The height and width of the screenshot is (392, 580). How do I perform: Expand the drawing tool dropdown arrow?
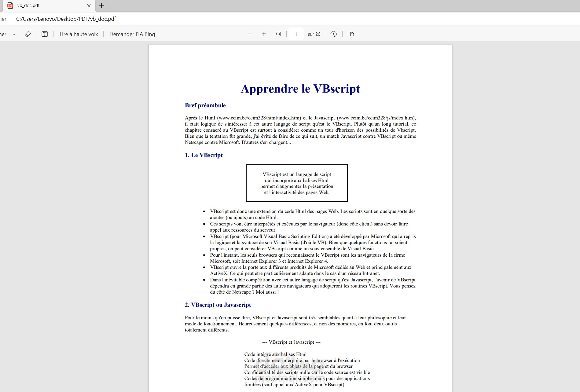(14, 34)
